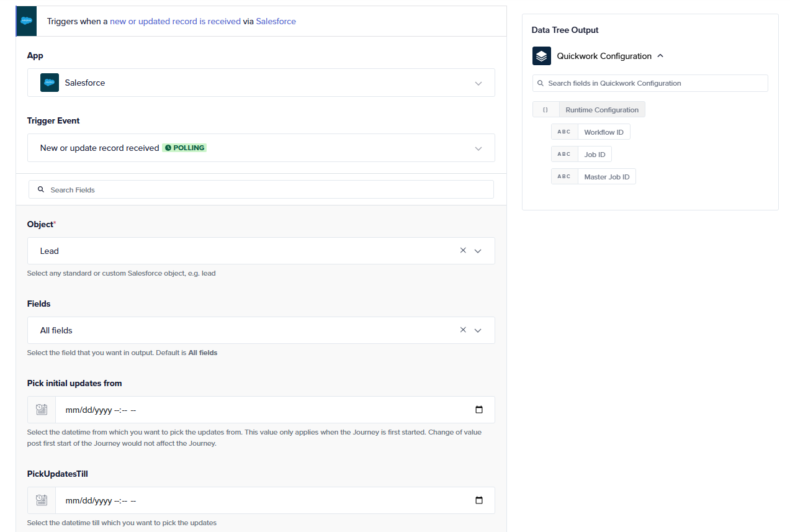The image size is (790, 532).
Task: Click formula icon beside PickUpdatesTill
Action: (42, 500)
